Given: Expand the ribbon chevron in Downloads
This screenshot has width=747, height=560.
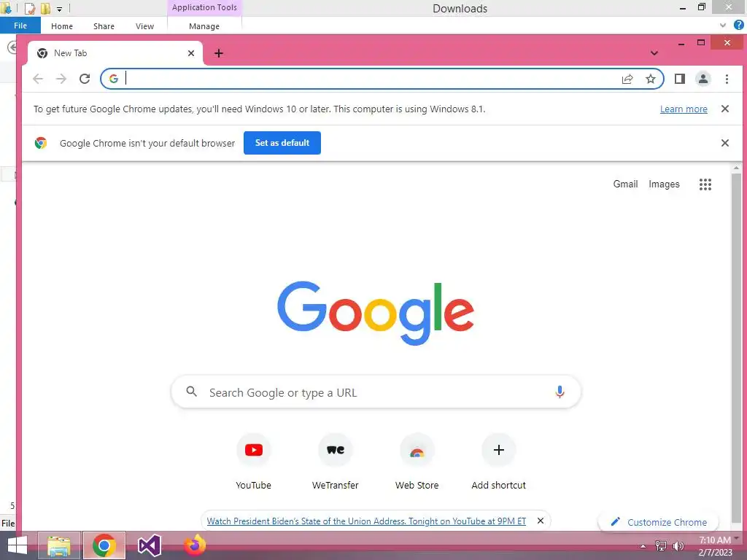Looking at the screenshot, I should [x=723, y=26].
